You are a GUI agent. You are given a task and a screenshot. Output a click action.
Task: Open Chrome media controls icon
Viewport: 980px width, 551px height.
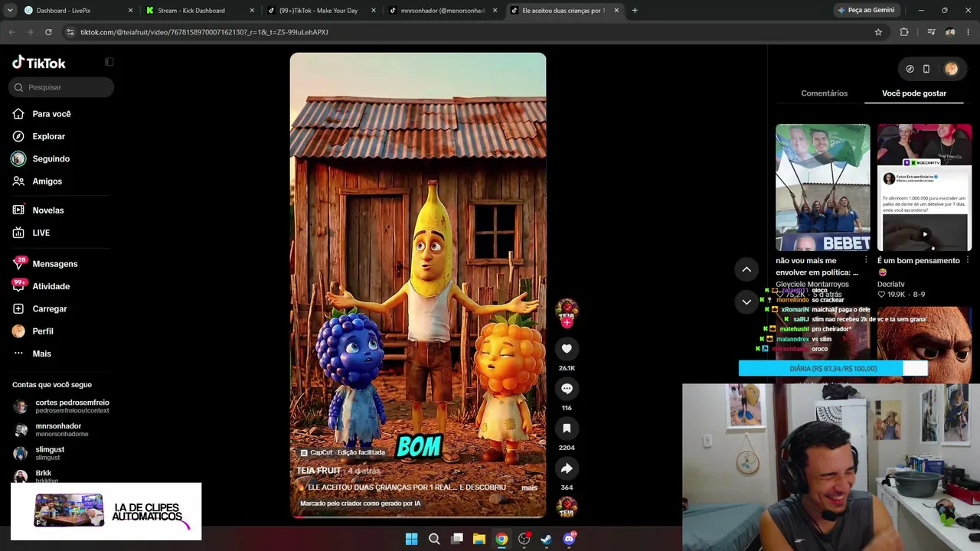[x=931, y=32]
